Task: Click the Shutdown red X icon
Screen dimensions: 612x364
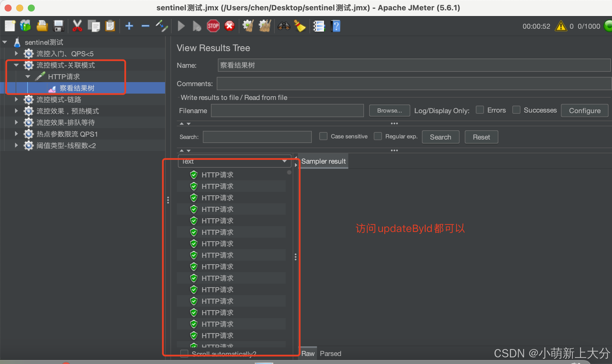Action: [229, 26]
